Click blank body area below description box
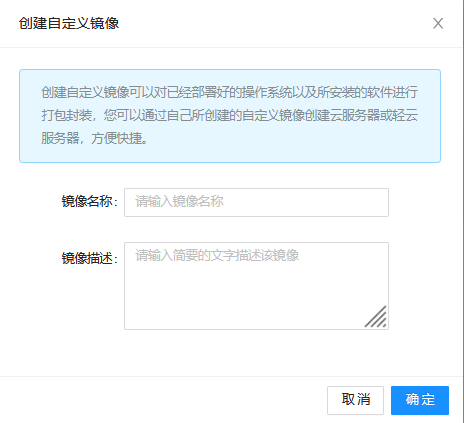The image size is (464, 423). click(x=232, y=353)
